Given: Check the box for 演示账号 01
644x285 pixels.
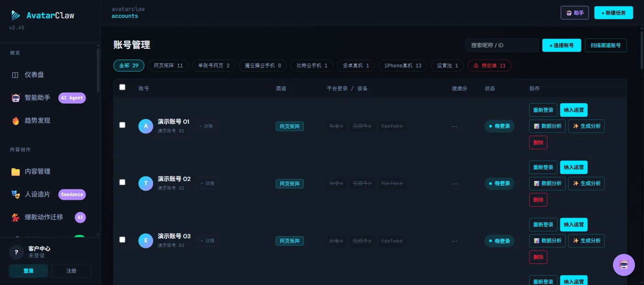Looking at the screenshot, I should tap(122, 125).
